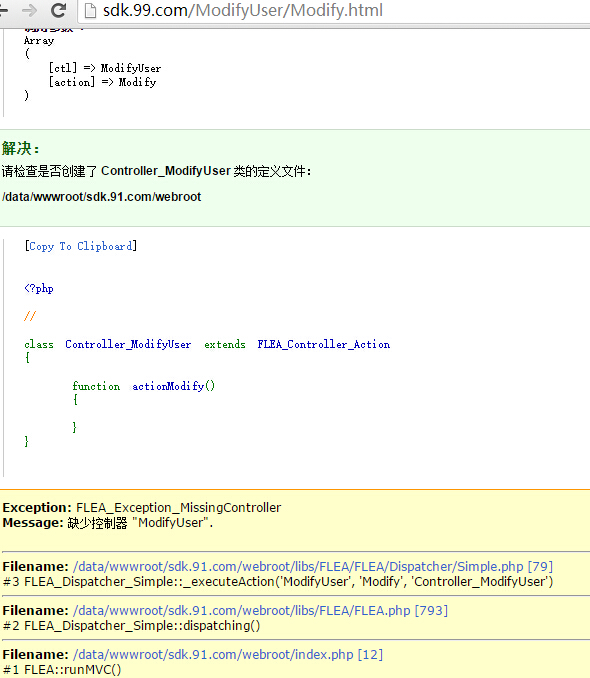This screenshot has width=590, height=678.
Task: Click the sdk.99.com URL in the address bar
Action: [x=242, y=10]
